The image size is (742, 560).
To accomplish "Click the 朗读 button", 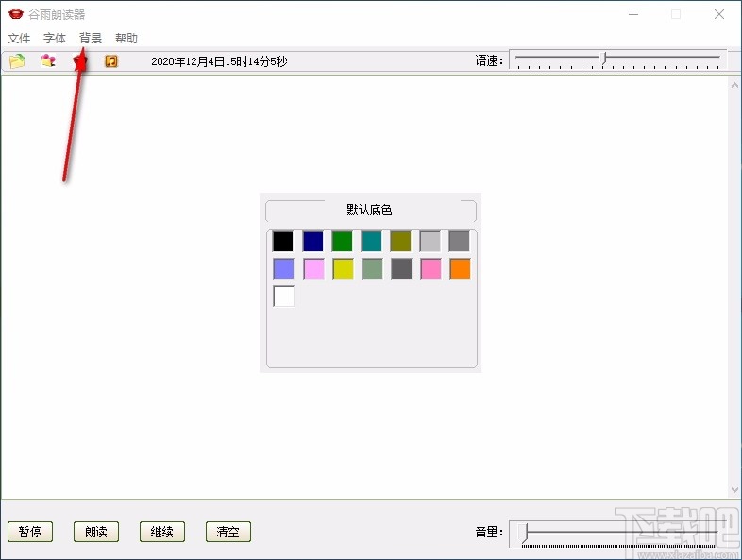I will click(x=96, y=532).
